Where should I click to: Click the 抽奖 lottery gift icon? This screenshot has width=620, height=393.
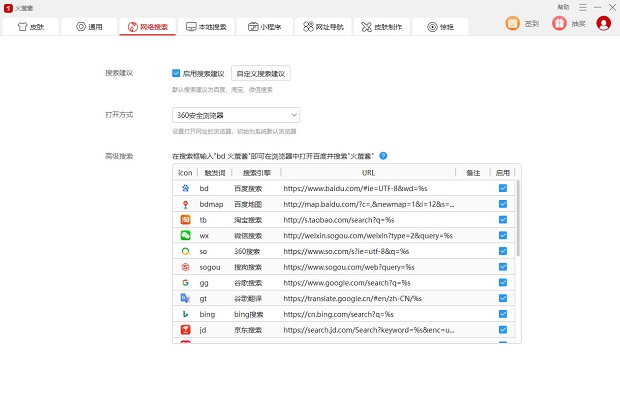(x=559, y=24)
